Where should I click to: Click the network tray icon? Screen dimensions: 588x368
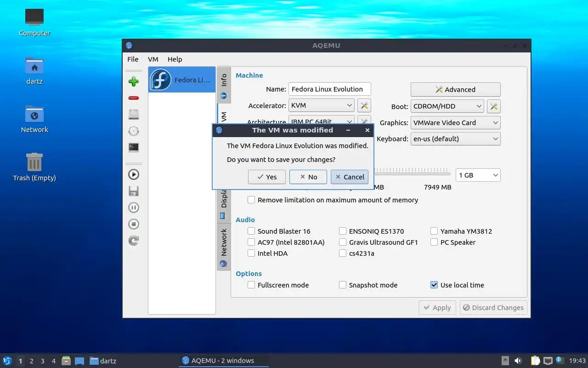click(x=548, y=361)
